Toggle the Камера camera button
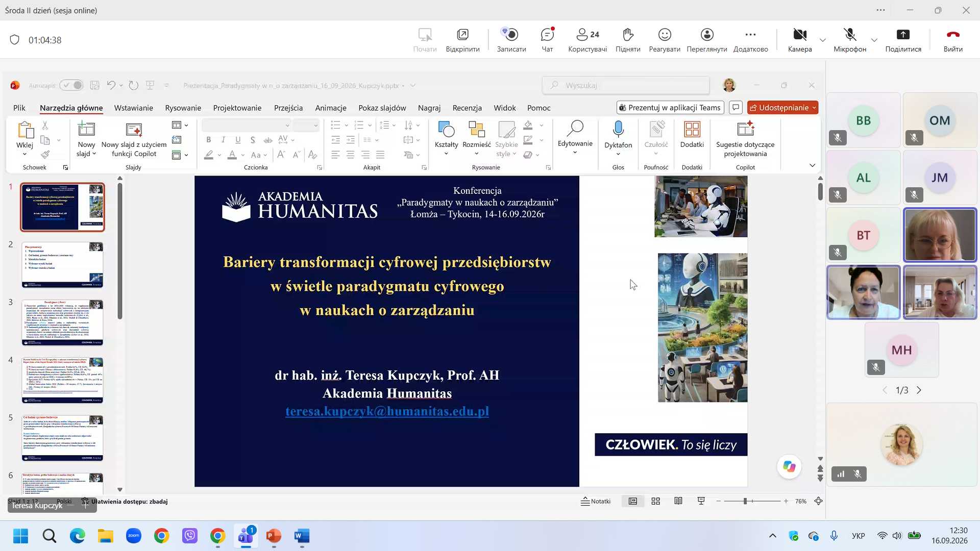The image size is (980, 551). pos(800,40)
